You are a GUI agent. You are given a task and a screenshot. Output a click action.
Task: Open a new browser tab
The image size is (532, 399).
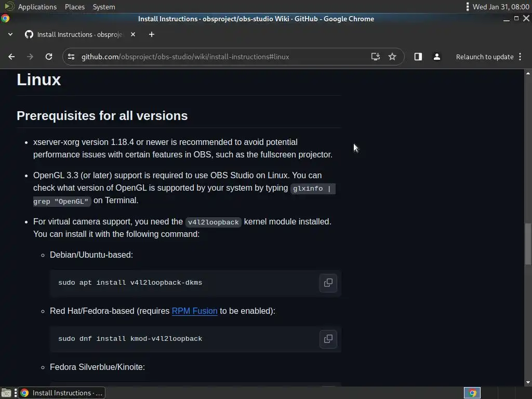tap(152, 34)
